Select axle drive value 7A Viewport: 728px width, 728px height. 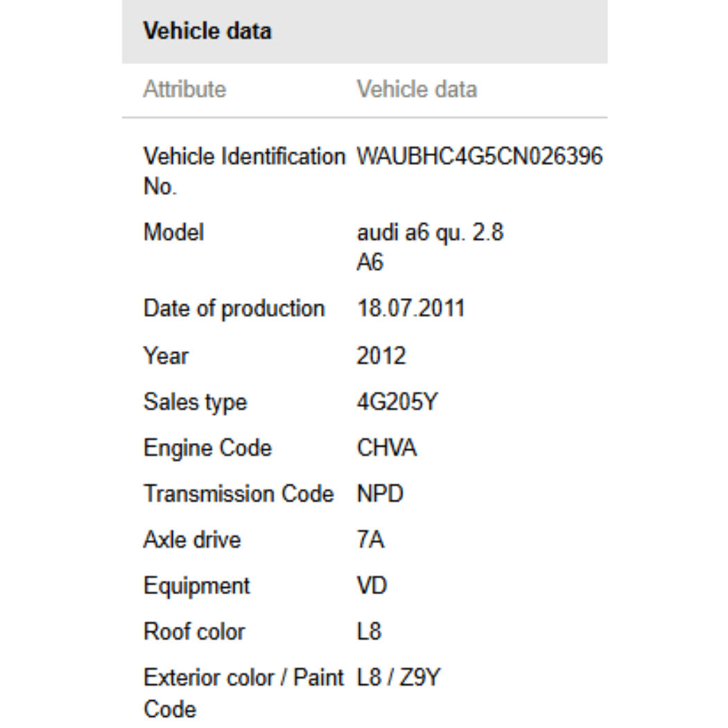tap(370, 539)
